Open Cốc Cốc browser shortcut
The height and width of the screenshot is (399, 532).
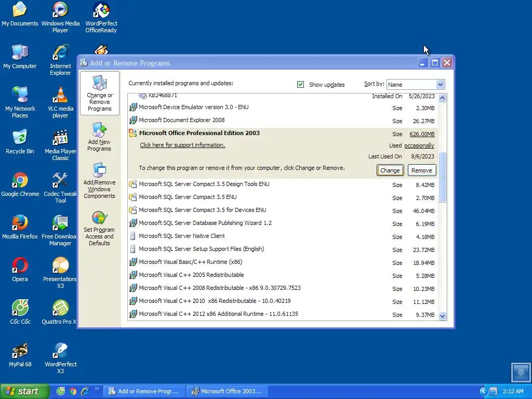[20, 313]
